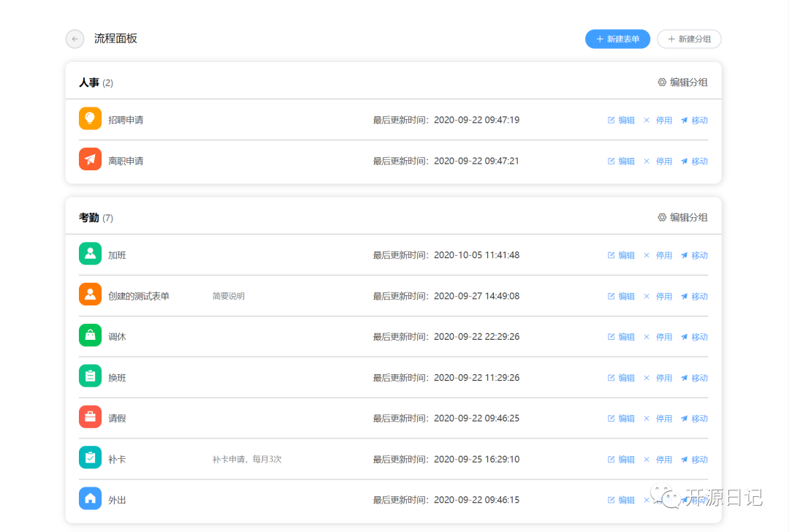Screen dimensions: 789x532
Task: Click the blue home icon for 外出
Action: coord(90,498)
